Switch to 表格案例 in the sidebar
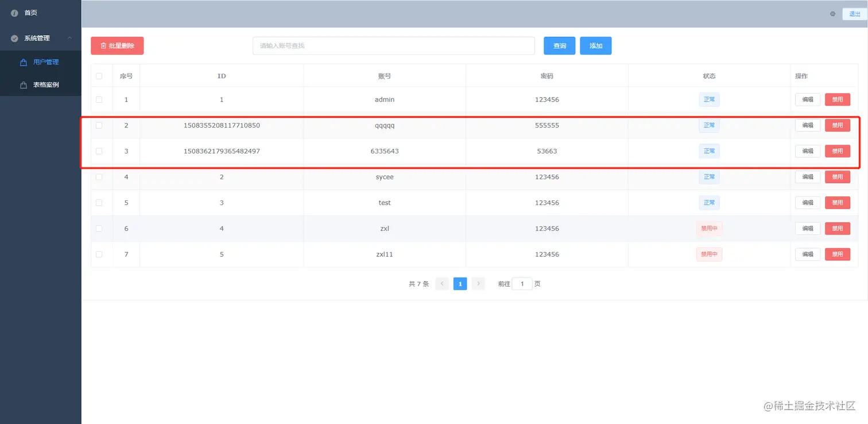 (41, 85)
